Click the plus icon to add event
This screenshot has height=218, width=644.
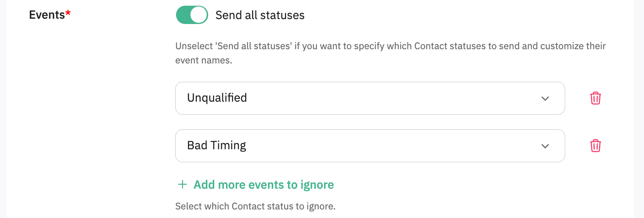point(183,185)
